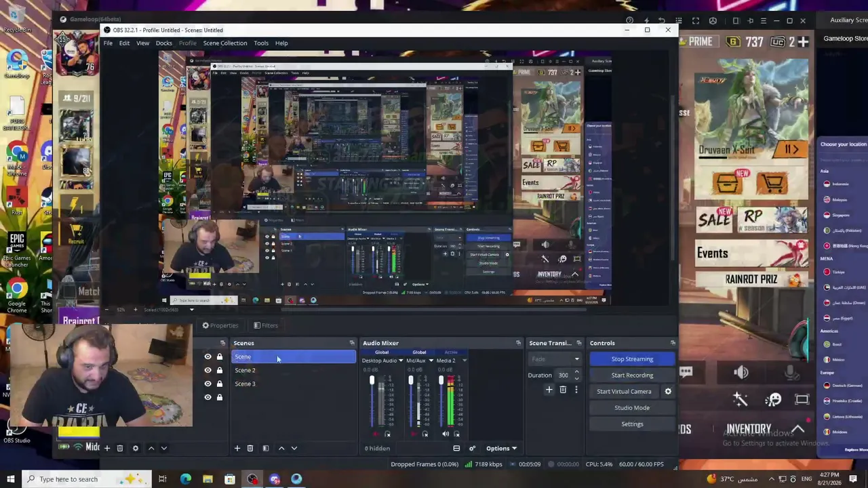The height and width of the screenshot is (488, 868).
Task: Toggle Media 2 audio monitoring headphone icon
Action: [x=456, y=434]
